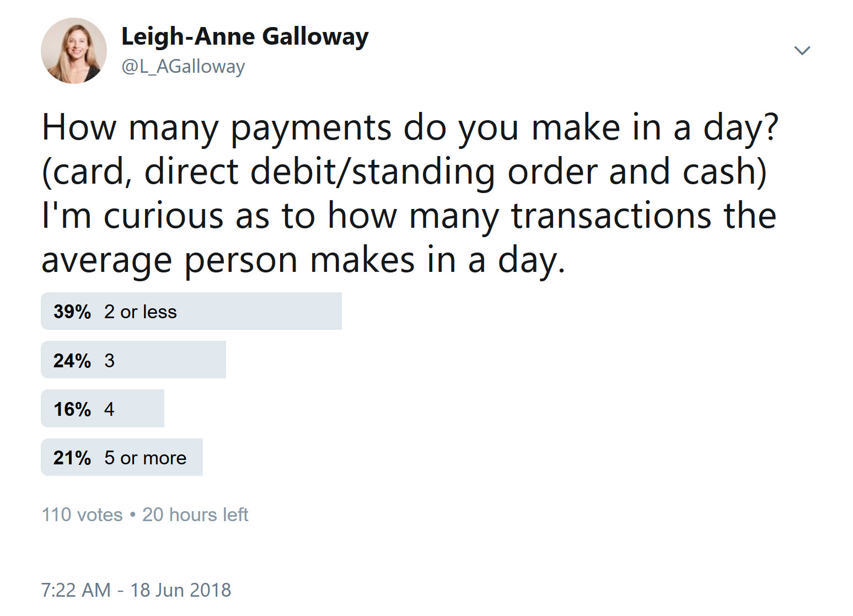Image resolution: width=853 pixels, height=616 pixels.
Task: Expand the caret next to the tweet header
Action: point(803,50)
